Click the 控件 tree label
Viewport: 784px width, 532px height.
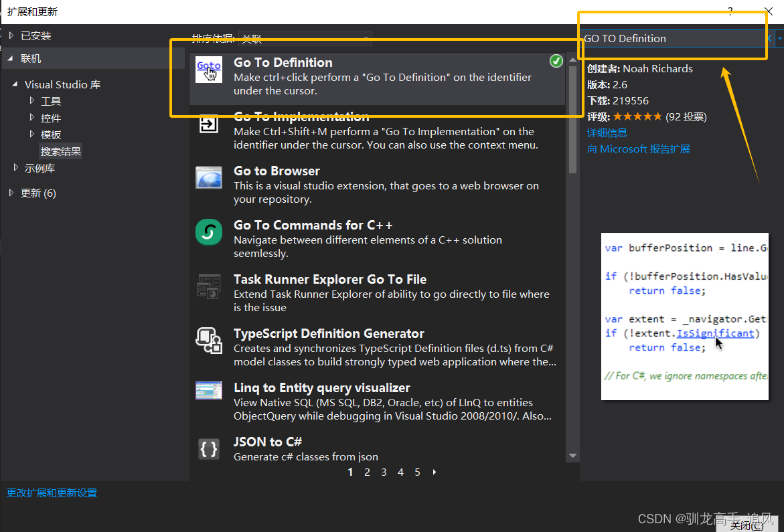51,118
